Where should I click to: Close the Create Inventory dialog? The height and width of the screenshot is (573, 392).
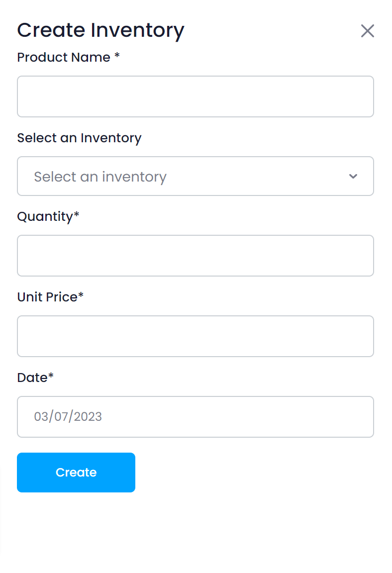click(367, 31)
